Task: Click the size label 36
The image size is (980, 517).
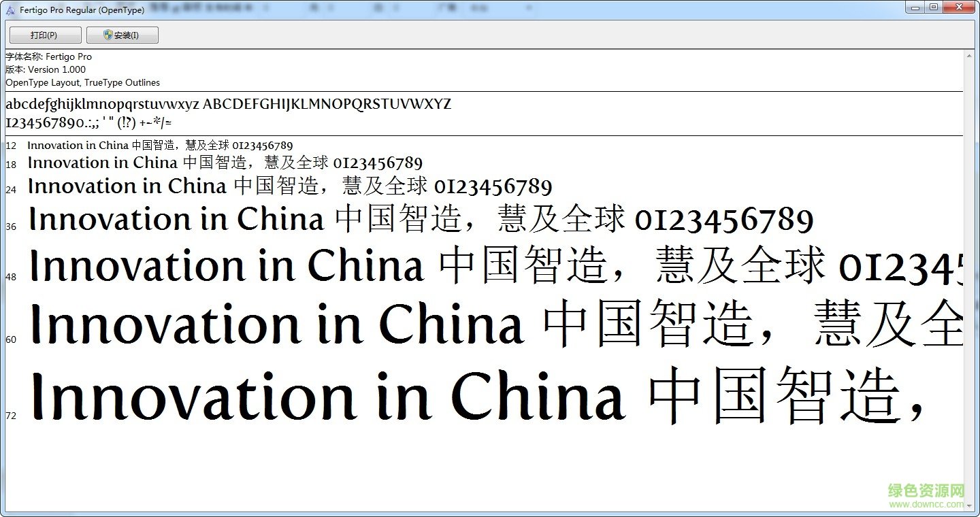Action: 11,227
